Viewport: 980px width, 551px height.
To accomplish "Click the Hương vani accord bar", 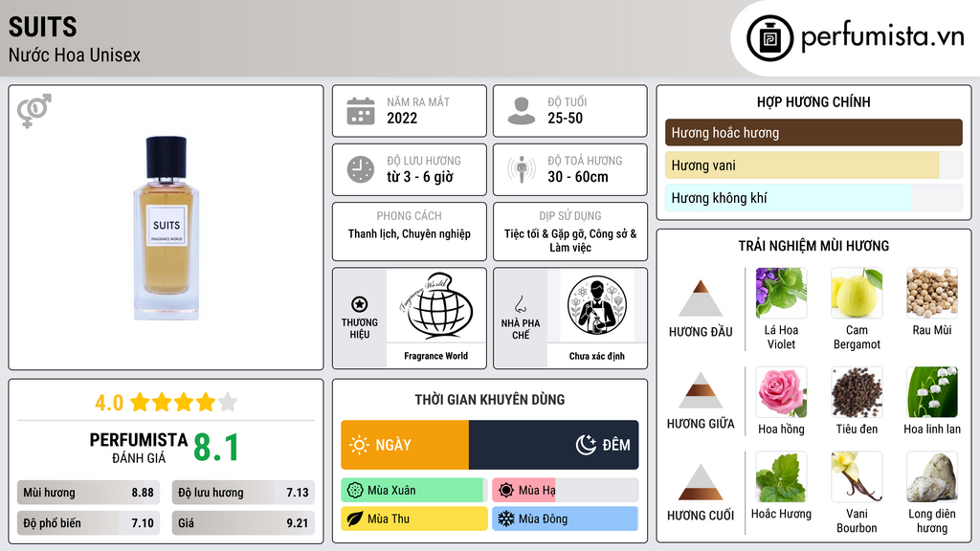I will pyautogui.click(x=813, y=165).
